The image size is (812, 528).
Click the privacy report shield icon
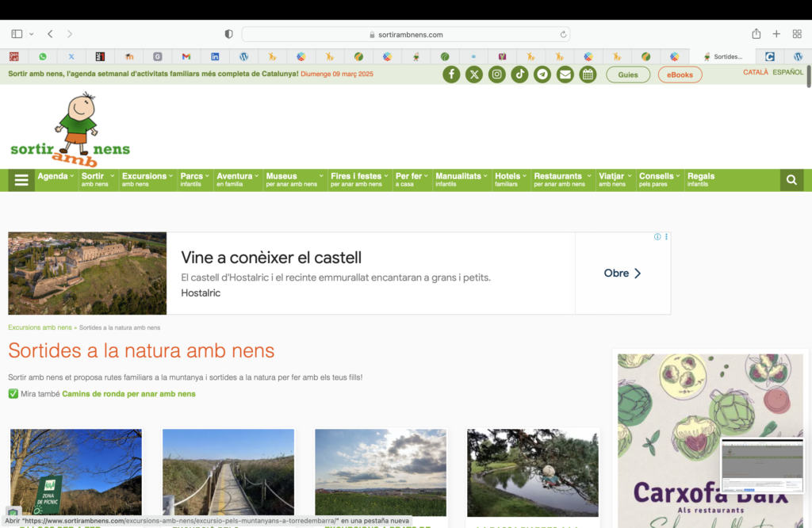pyautogui.click(x=229, y=34)
